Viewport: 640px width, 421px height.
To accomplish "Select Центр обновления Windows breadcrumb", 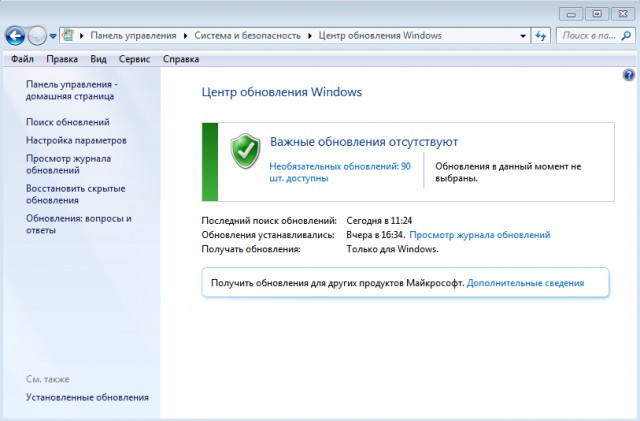I will [380, 36].
